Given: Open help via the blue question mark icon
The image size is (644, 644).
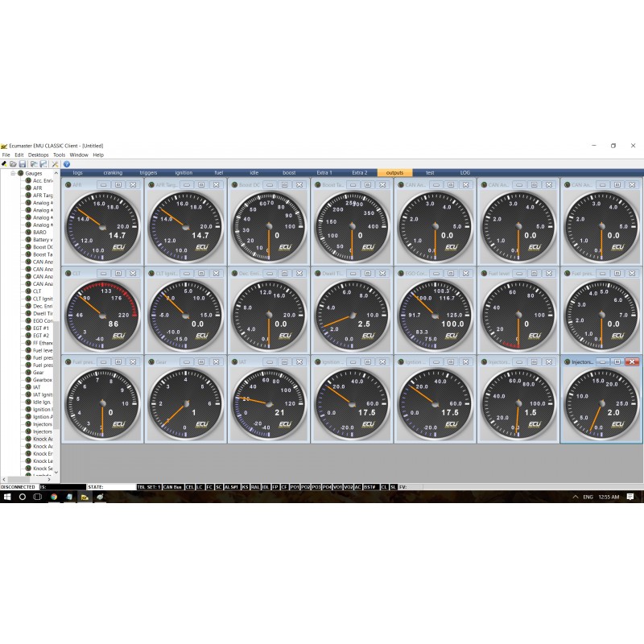Looking at the screenshot, I should (67, 164).
